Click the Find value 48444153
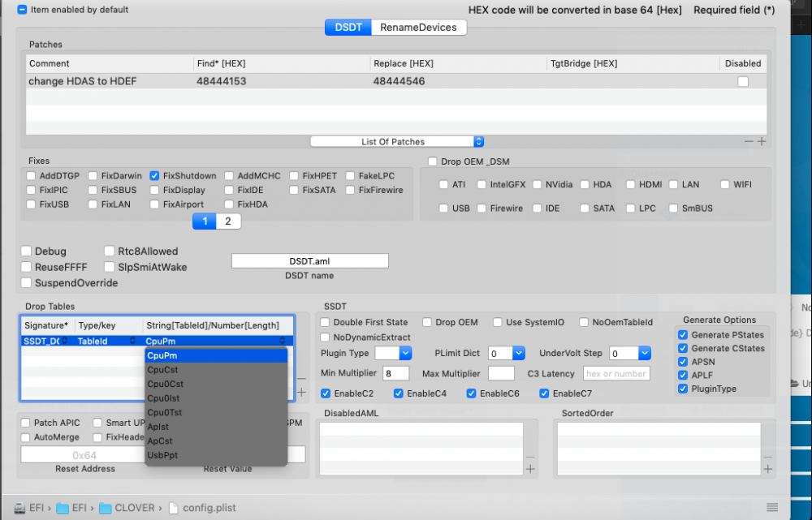The image size is (812, 520). (x=222, y=81)
